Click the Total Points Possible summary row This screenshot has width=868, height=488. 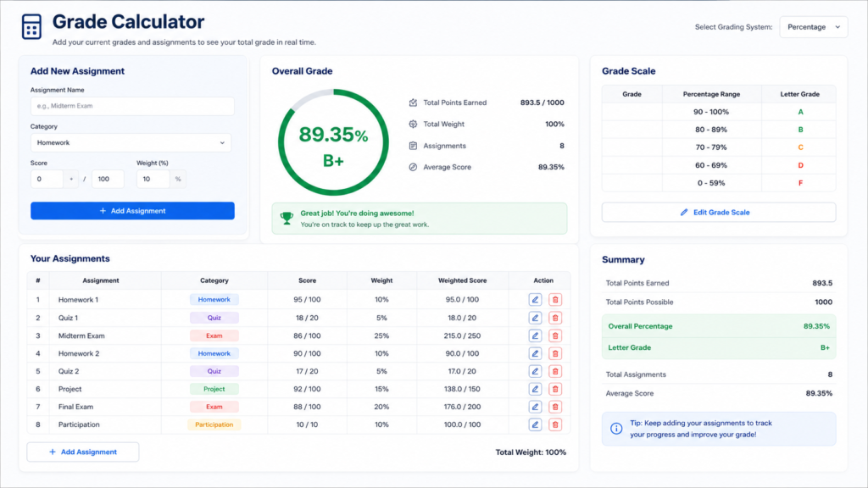(x=719, y=302)
